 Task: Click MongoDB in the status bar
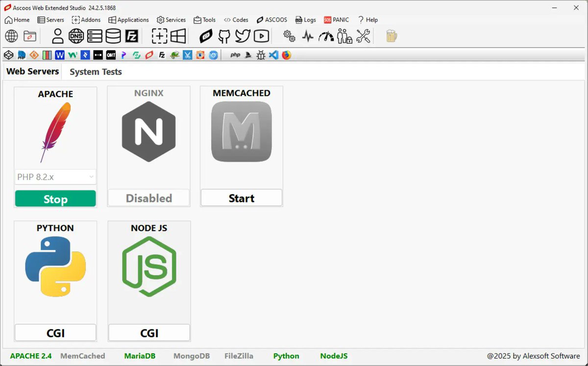click(x=192, y=356)
